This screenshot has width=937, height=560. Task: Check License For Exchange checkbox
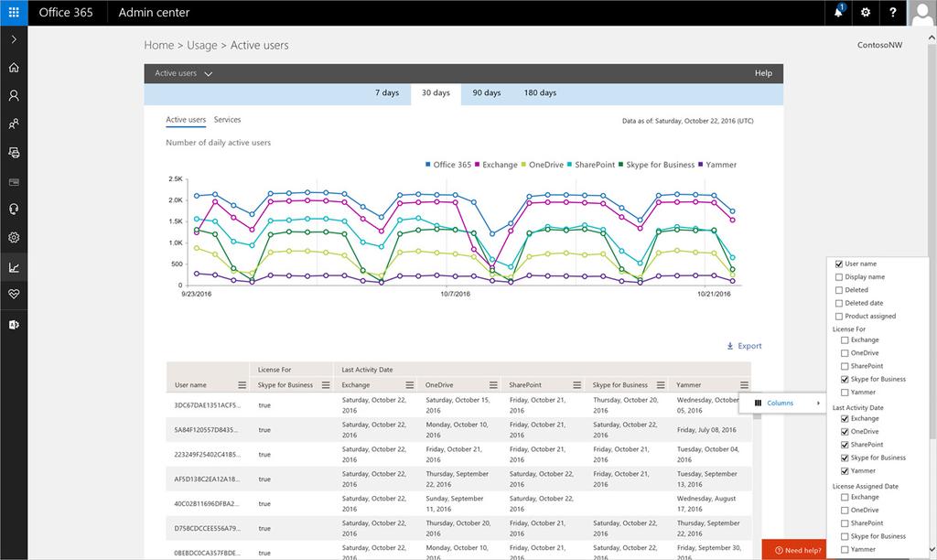coord(845,340)
